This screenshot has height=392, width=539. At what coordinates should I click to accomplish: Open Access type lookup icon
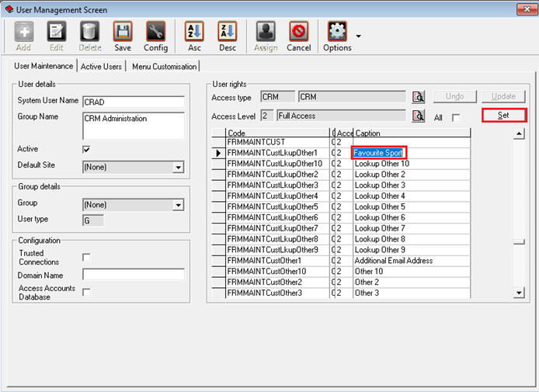pyautogui.click(x=418, y=97)
